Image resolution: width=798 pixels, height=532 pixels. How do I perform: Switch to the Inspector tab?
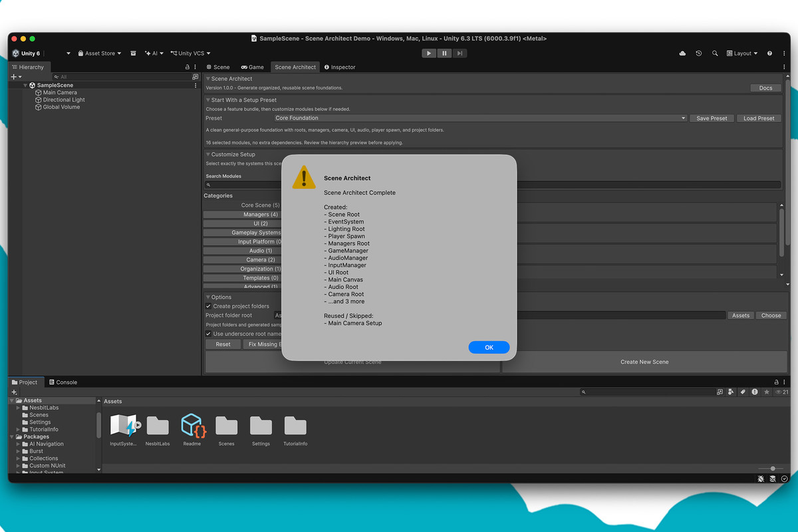pyautogui.click(x=340, y=67)
